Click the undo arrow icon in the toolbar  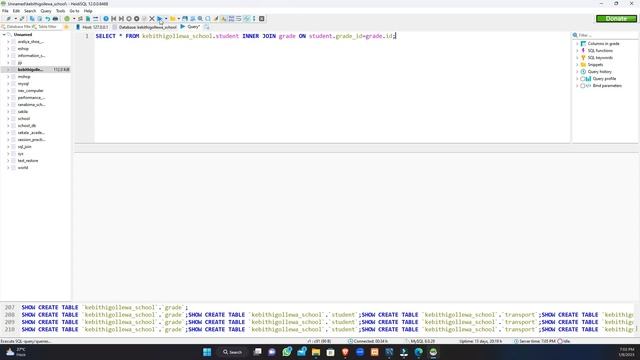coord(47,19)
